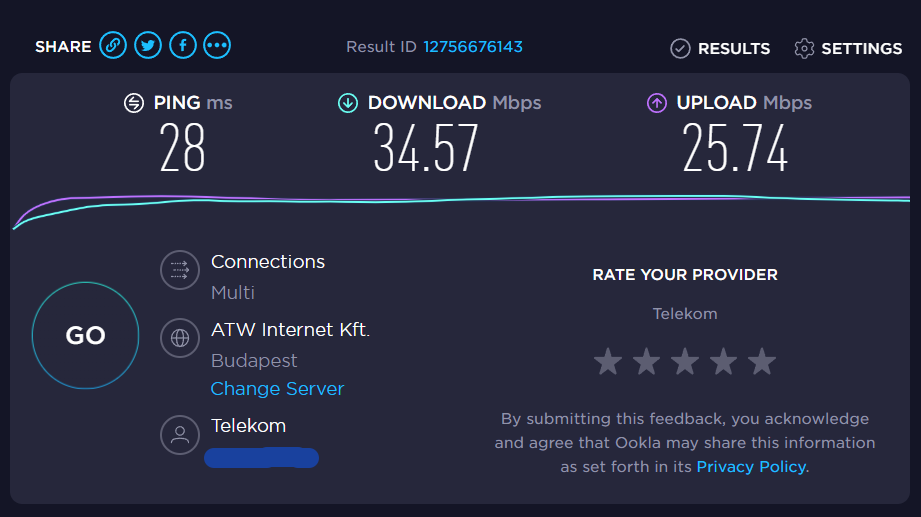Click the Results checkmark icon

[680, 48]
